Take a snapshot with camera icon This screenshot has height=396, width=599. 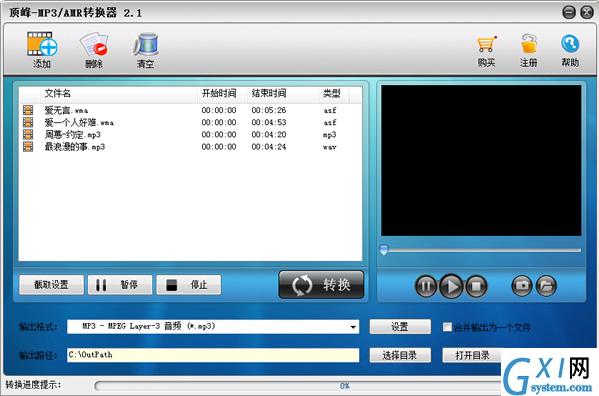522,286
